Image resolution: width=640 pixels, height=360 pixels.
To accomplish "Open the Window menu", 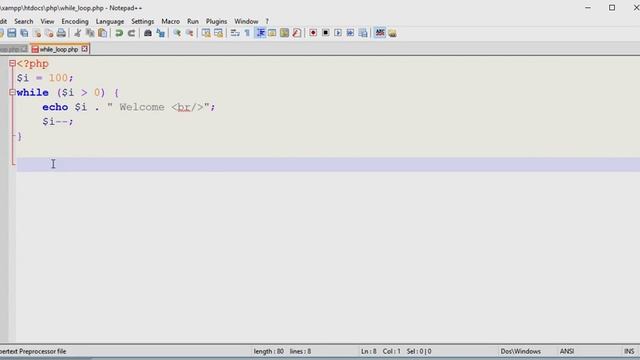I will click(246, 21).
